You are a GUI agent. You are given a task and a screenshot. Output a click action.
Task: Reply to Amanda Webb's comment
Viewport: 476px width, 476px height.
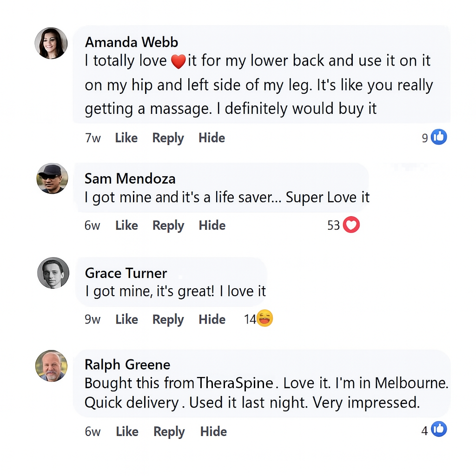pos(168,138)
